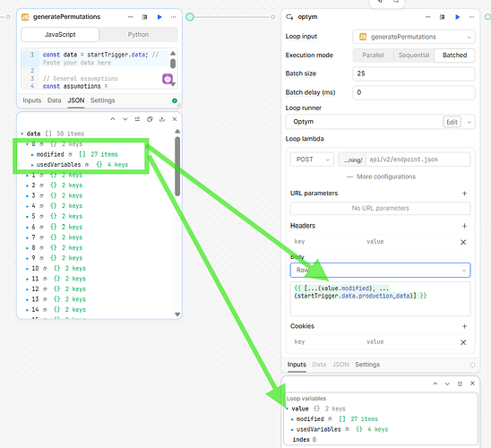Viewport: 491px width, 448px height.
Task: Open the POST method dropdown
Action: (312, 159)
